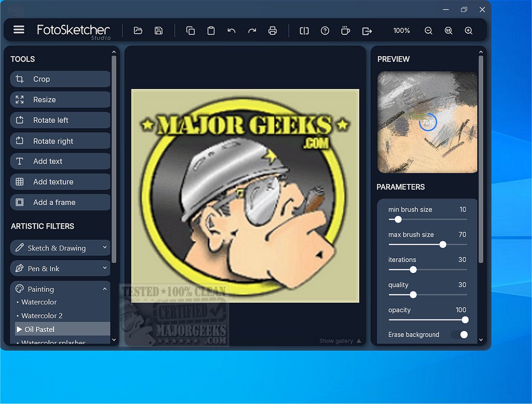This screenshot has width=532, height=404.
Task: Click the save disk icon
Action: pyautogui.click(x=158, y=30)
